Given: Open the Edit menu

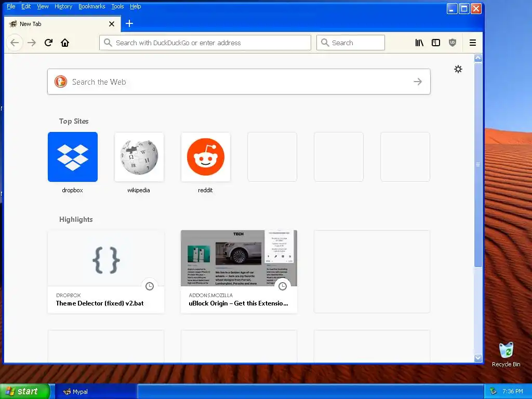Looking at the screenshot, I should 26,6.
